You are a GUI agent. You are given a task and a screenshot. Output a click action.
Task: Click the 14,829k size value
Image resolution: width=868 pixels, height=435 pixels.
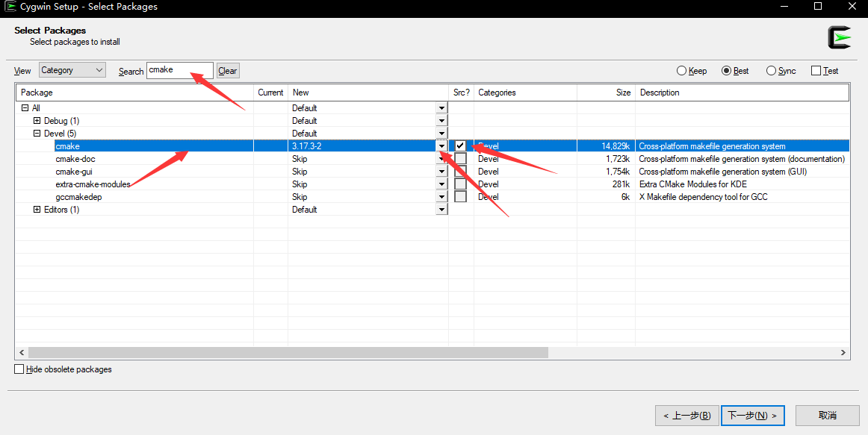pyautogui.click(x=616, y=146)
